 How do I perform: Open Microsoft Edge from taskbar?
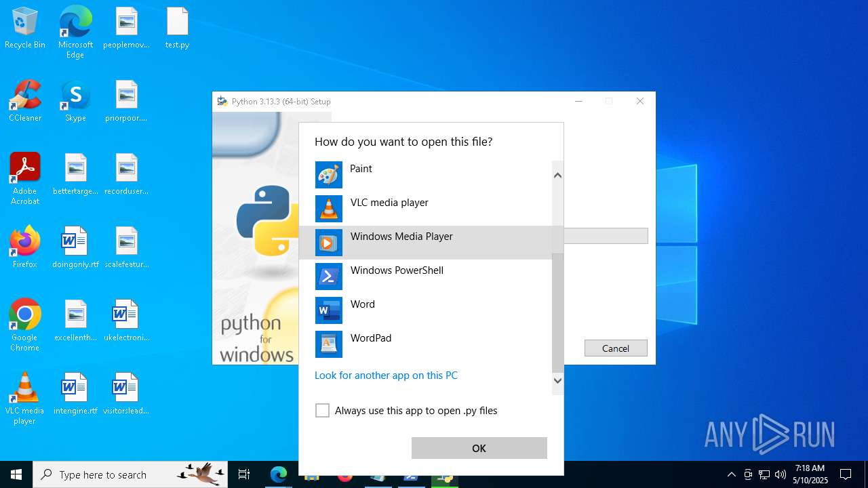[279, 474]
